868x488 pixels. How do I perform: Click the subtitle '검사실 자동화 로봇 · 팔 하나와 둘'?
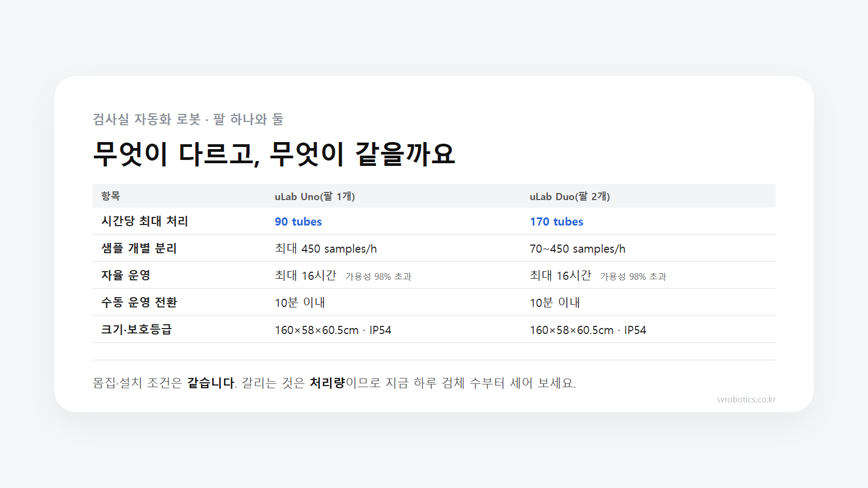pos(188,119)
